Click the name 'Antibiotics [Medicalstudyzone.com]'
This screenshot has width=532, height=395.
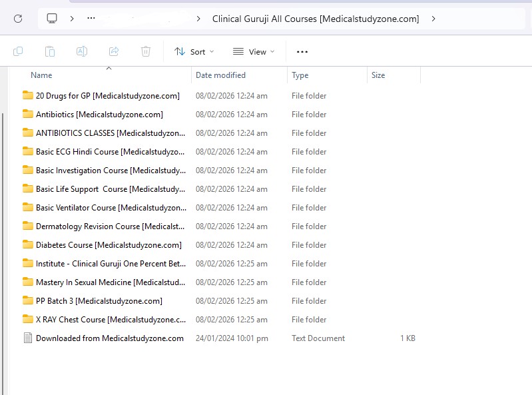coord(99,115)
